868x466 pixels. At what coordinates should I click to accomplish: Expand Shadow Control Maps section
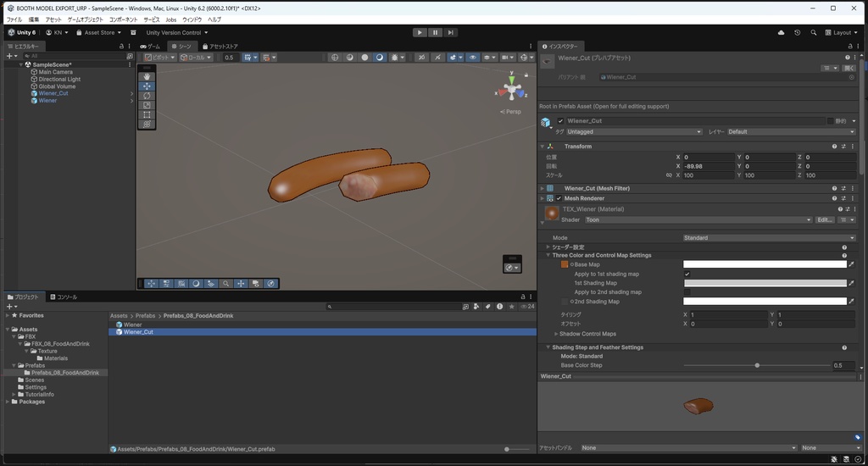tap(556, 335)
